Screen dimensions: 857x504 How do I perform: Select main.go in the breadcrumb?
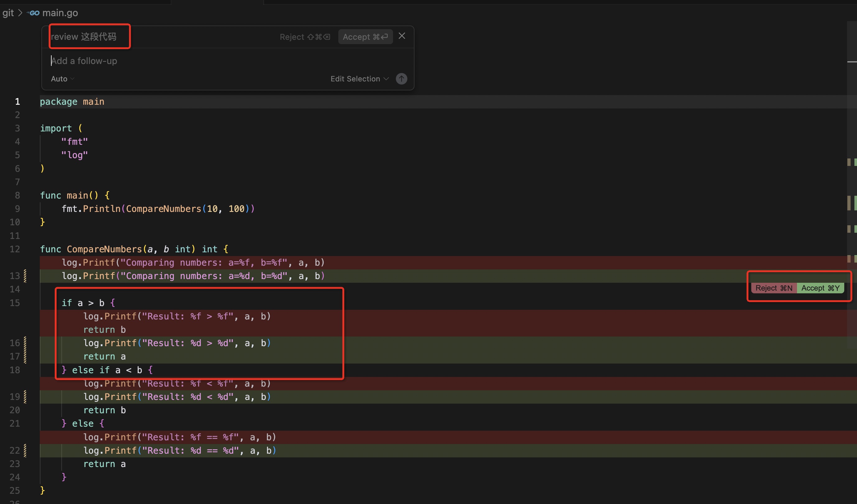pos(60,13)
